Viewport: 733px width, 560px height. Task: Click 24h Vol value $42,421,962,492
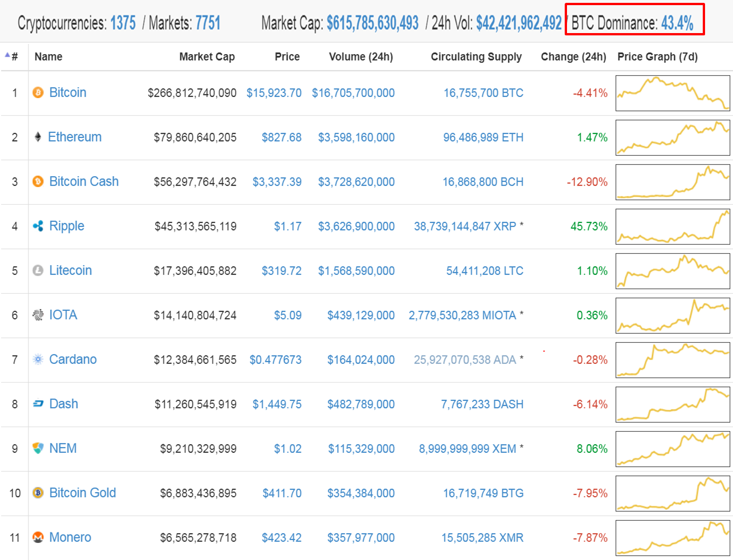tap(519, 23)
